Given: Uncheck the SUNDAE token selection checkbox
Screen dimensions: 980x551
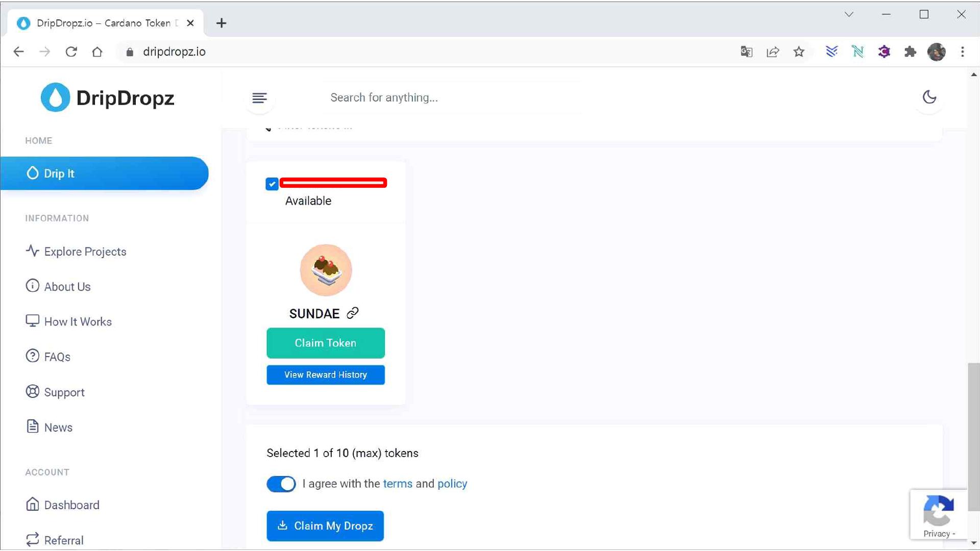Looking at the screenshot, I should click(272, 184).
